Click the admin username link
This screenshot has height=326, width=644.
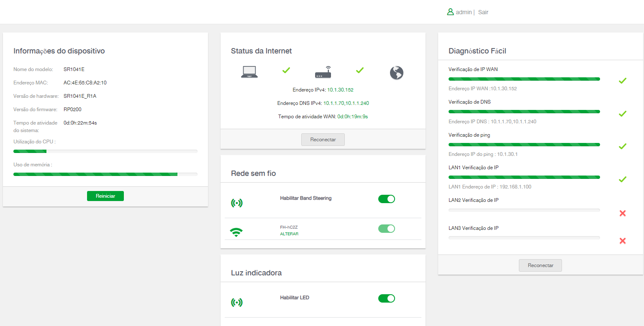(464, 12)
